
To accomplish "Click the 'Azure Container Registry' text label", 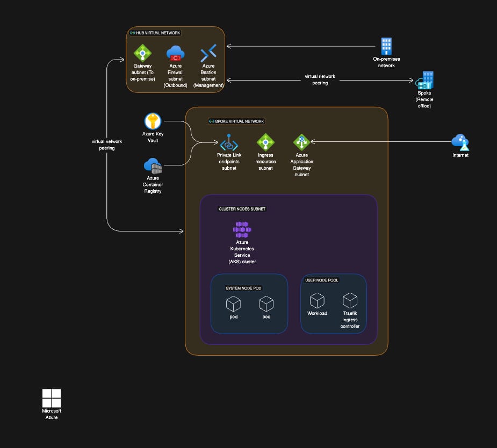I will click(153, 184).
